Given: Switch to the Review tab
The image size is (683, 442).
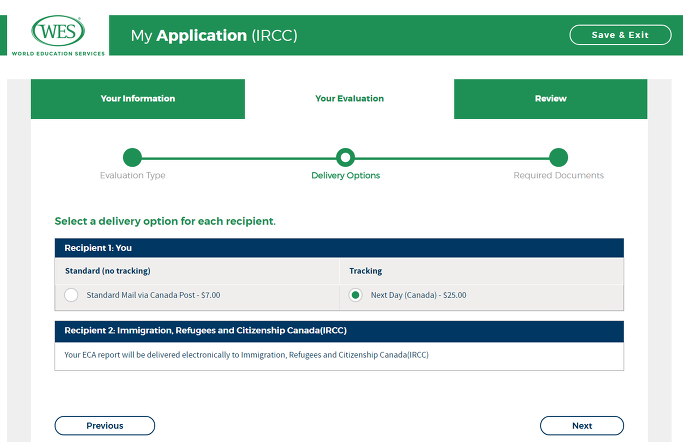Looking at the screenshot, I should click(x=551, y=99).
